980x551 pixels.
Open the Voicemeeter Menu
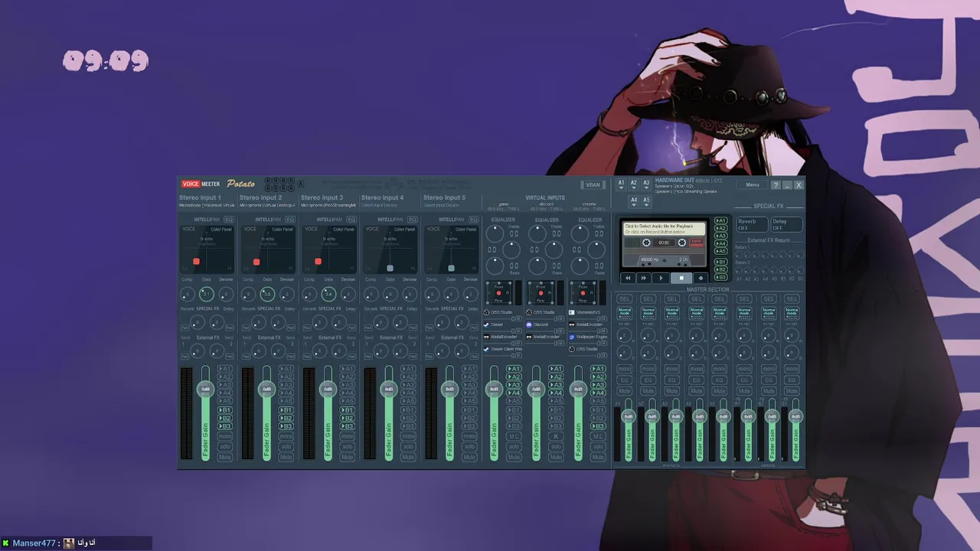[753, 184]
